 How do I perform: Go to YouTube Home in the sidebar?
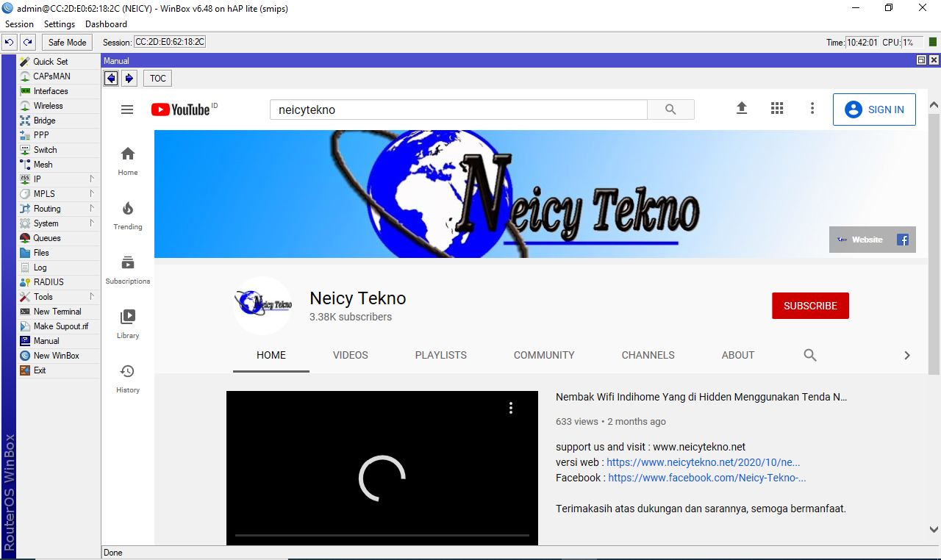128,162
